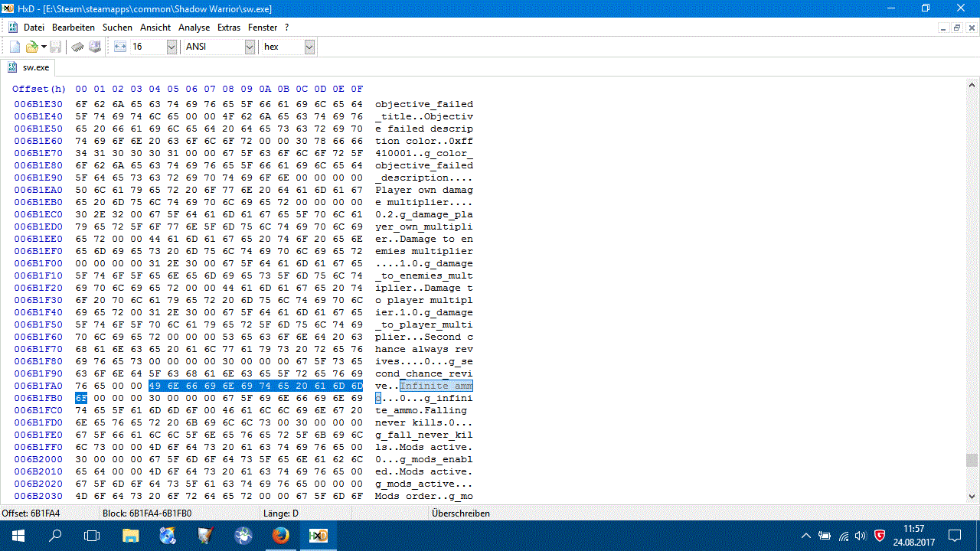
Task: Create a new file with the toolbar icon
Action: click(x=15, y=47)
